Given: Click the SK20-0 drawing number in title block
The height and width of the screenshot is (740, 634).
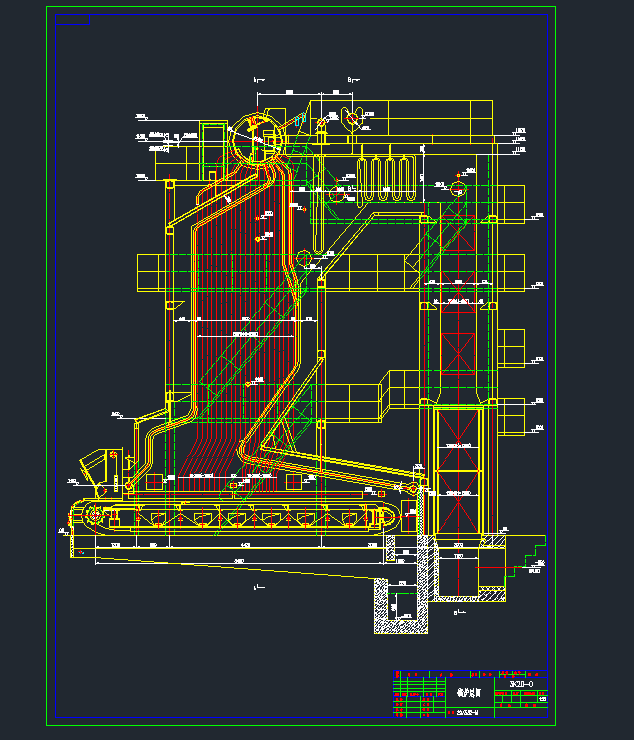Looking at the screenshot, I should click(519, 684).
